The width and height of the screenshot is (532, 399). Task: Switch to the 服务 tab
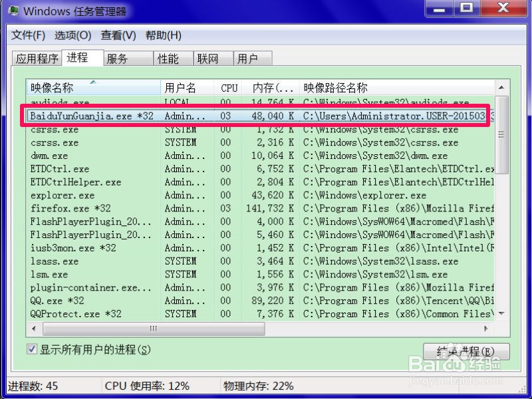pos(128,59)
